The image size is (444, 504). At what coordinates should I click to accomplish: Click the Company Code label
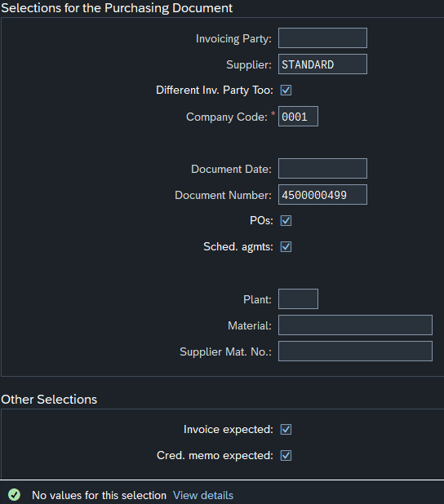[x=227, y=117]
